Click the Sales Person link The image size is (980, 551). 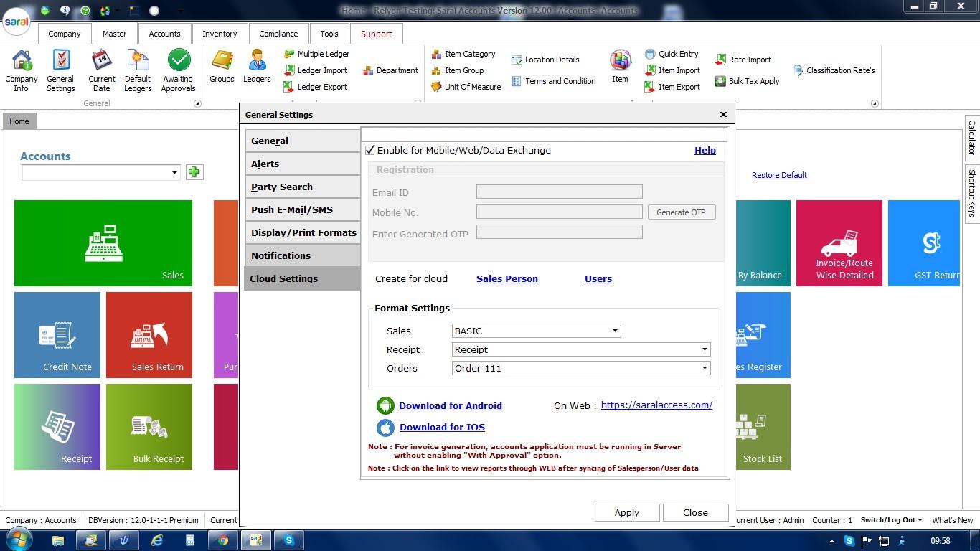pos(507,279)
